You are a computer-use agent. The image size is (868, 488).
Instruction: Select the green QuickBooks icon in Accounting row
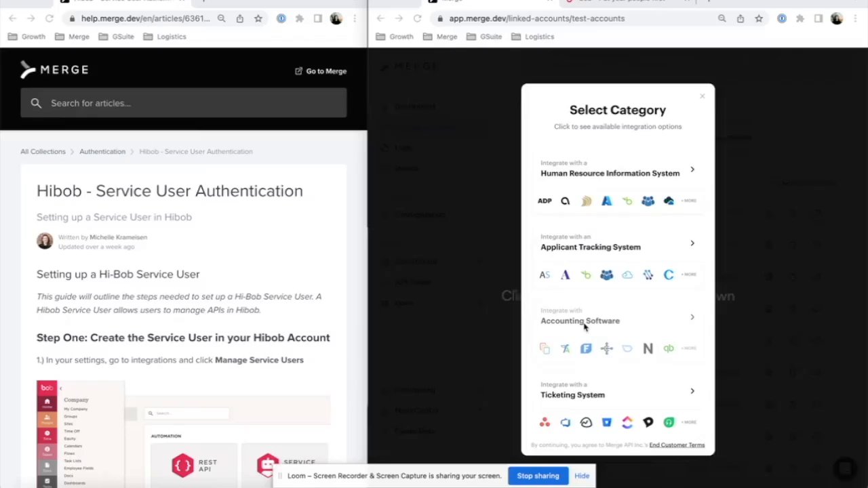click(x=669, y=348)
